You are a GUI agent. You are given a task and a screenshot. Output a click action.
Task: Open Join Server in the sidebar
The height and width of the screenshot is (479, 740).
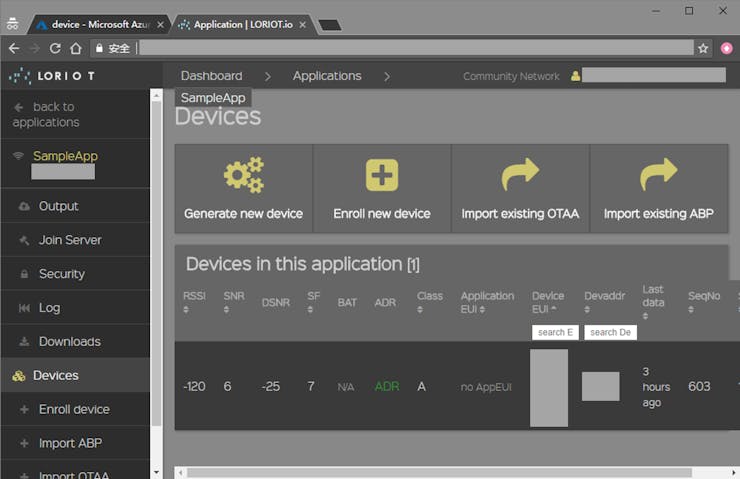[x=70, y=240]
